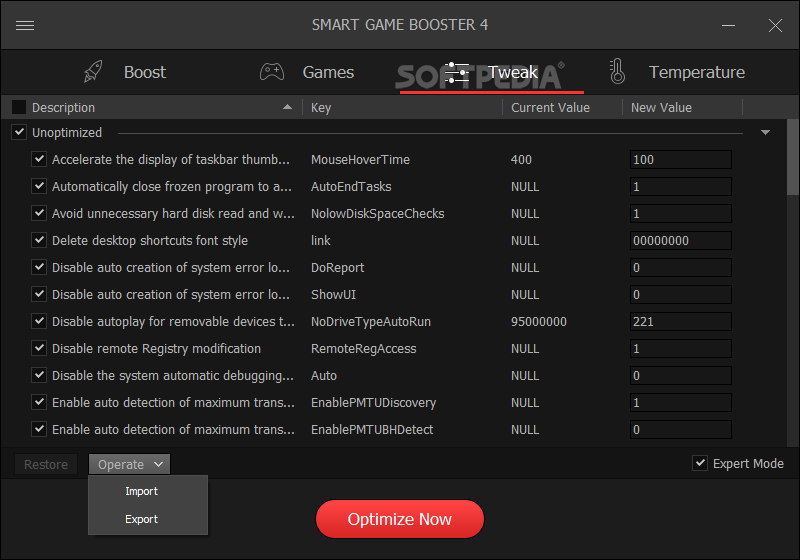The height and width of the screenshot is (560, 800).
Task: Click the Boost rocket icon
Action: tap(93, 72)
